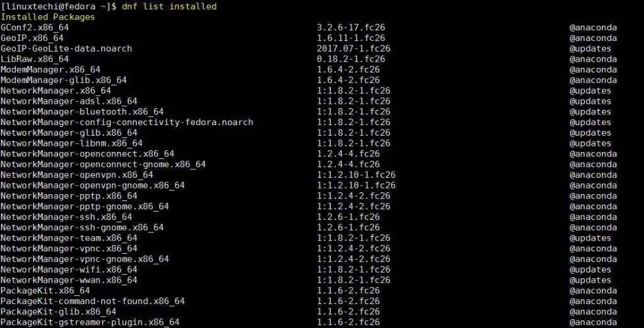Click the NetworkManager-vpnc-gnome.x86_64 entry
Viewport: 644px width, 328px height.
85,260
